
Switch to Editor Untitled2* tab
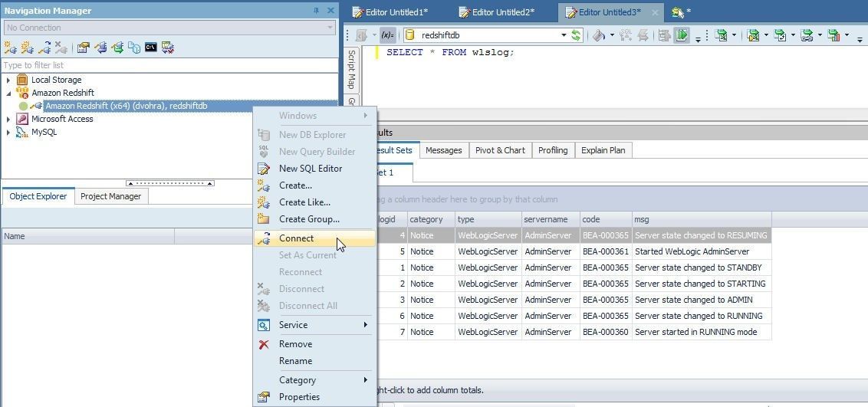click(497, 12)
